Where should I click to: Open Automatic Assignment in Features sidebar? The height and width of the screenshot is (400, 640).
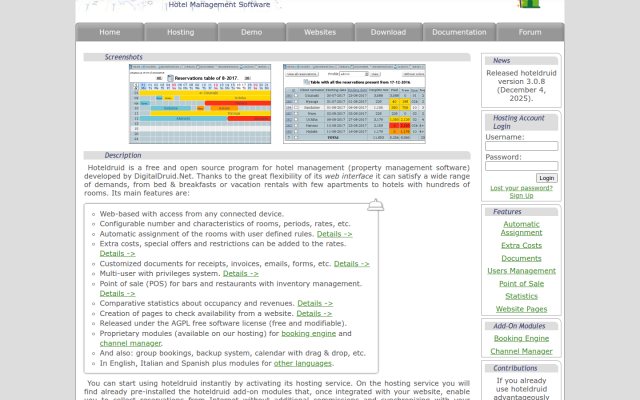[521, 228]
